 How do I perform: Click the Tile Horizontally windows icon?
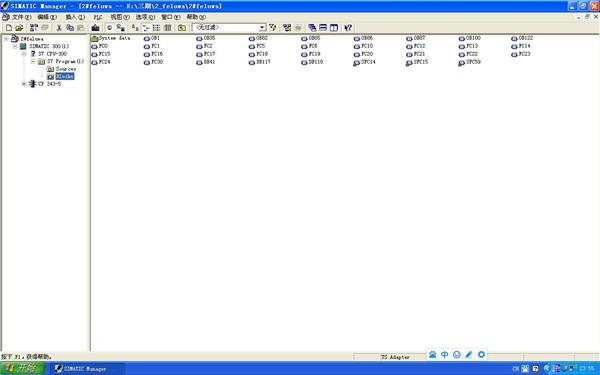click(323, 28)
